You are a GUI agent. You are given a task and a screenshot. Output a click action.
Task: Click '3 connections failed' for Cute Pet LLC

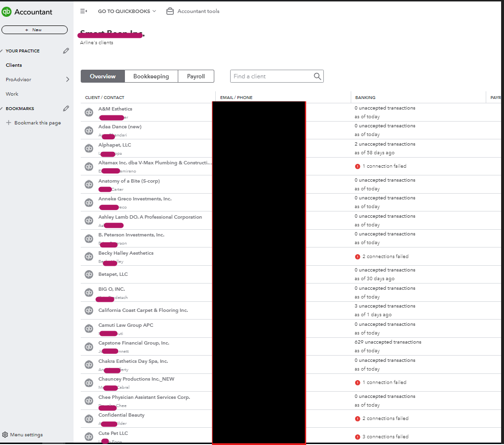click(385, 437)
